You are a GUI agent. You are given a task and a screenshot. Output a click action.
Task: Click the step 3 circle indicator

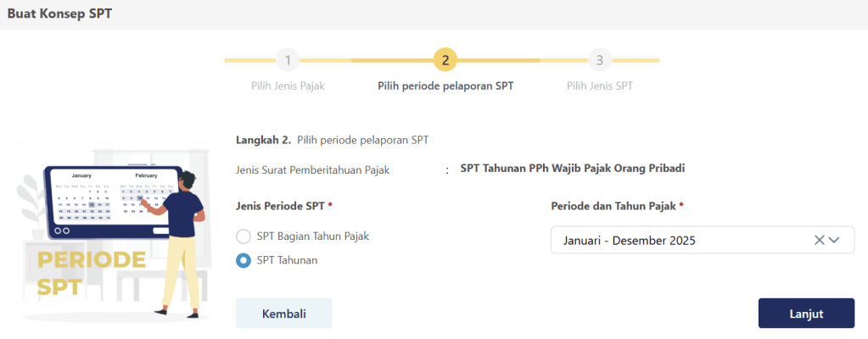[x=600, y=60]
